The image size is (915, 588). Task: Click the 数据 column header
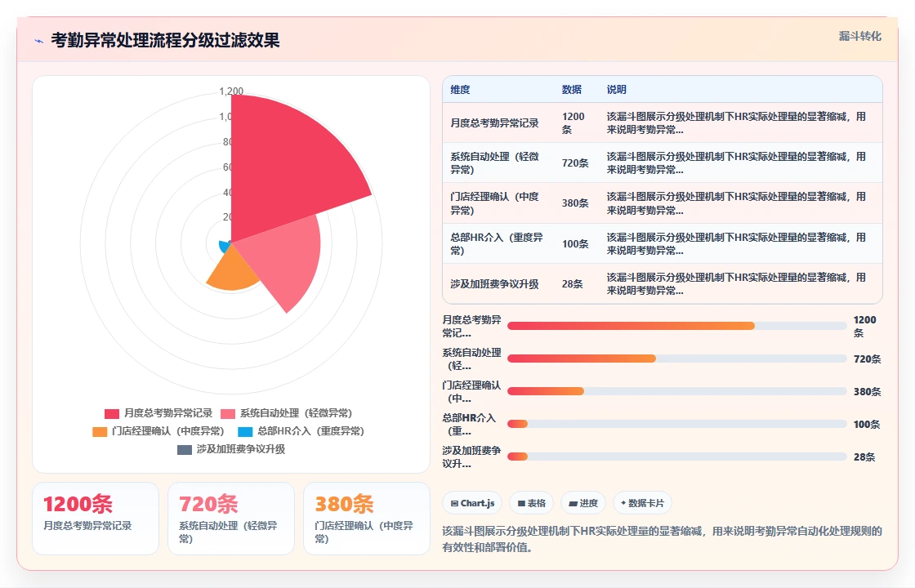(x=571, y=89)
